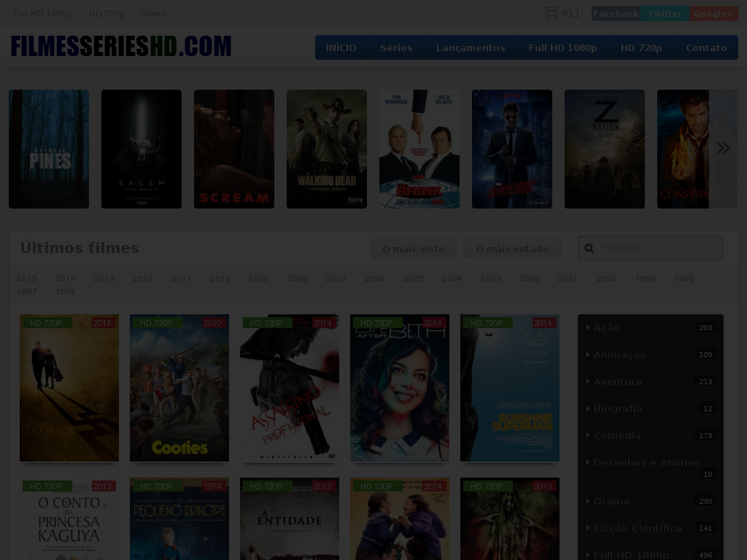
Task: Click the right arrow on the poster carousel
Action: click(x=723, y=147)
